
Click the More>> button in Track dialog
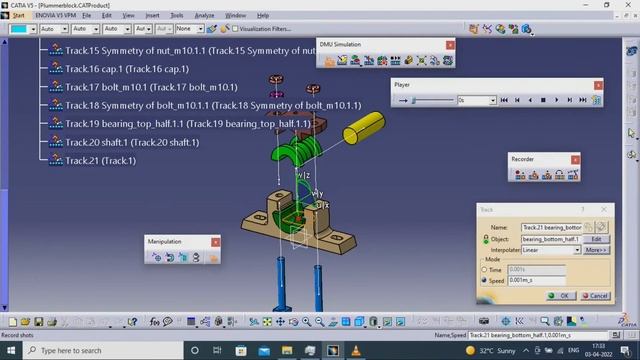[x=596, y=250]
